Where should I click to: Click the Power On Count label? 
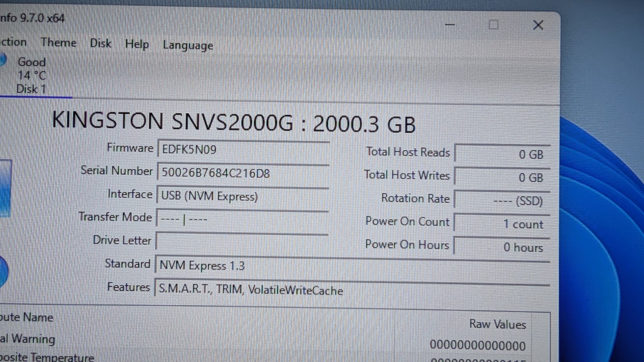click(x=407, y=221)
